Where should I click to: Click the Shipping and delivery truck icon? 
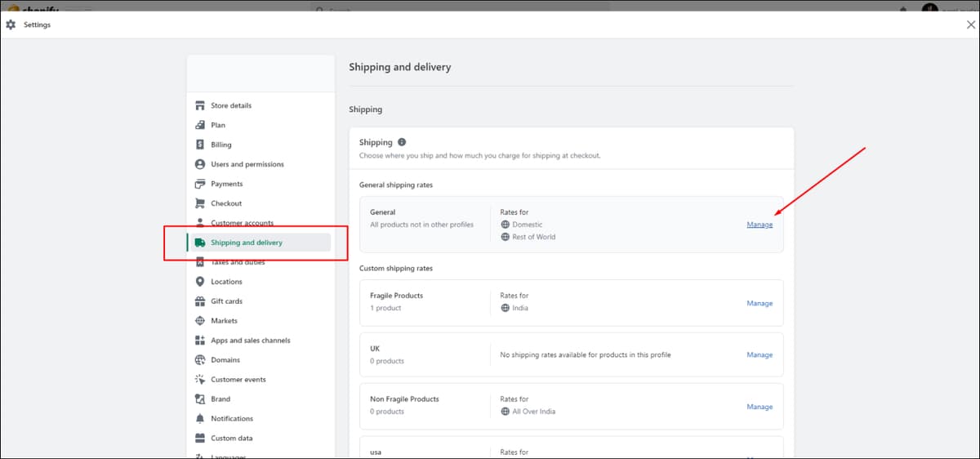(200, 243)
